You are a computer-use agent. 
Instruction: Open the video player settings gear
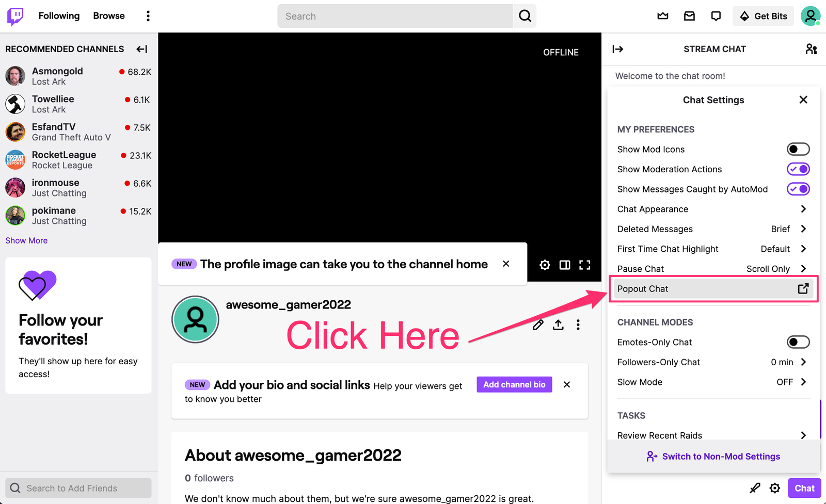tap(544, 265)
